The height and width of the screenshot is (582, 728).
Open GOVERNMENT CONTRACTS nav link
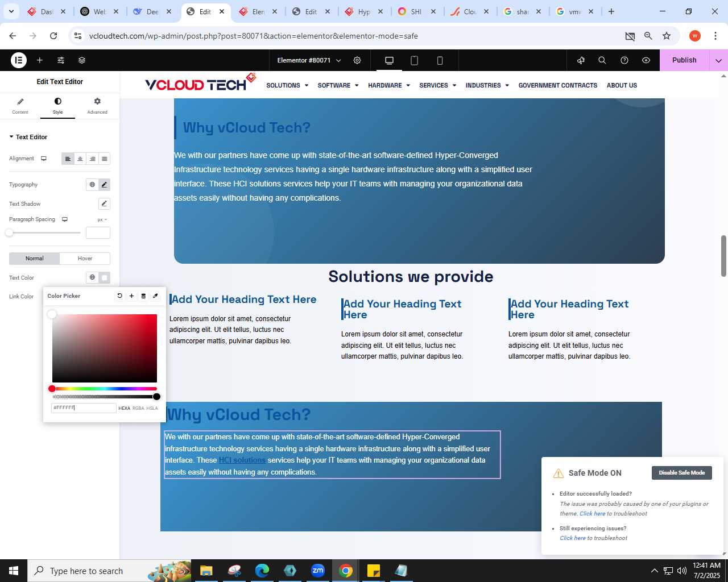tap(558, 85)
